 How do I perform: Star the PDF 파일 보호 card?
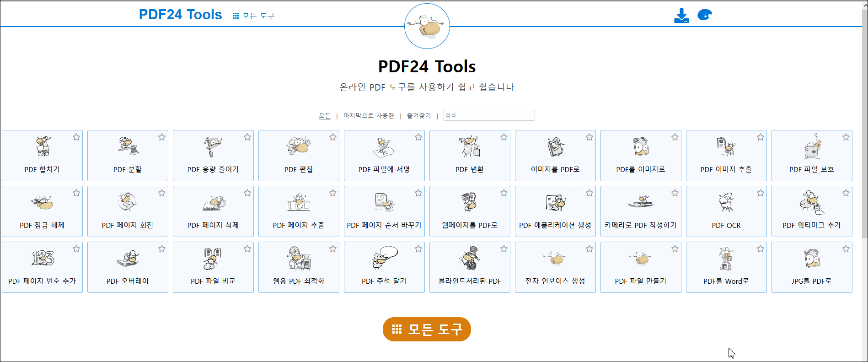846,137
